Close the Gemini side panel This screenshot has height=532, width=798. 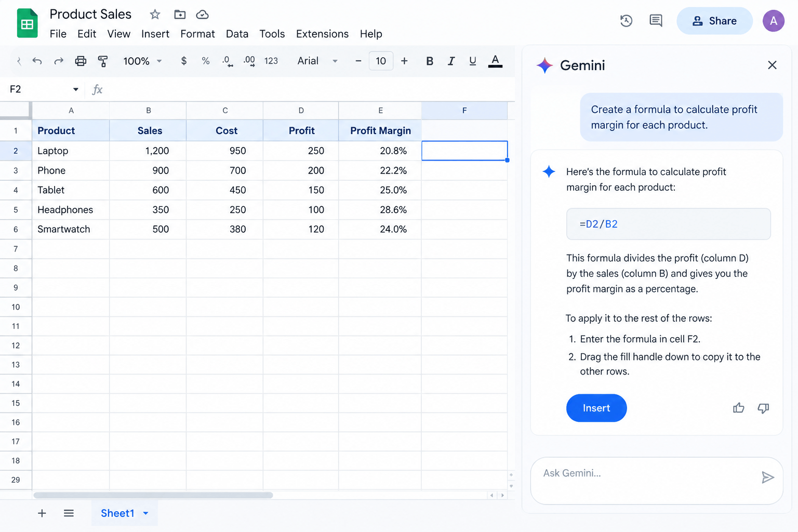pyautogui.click(x=772, y=65)
